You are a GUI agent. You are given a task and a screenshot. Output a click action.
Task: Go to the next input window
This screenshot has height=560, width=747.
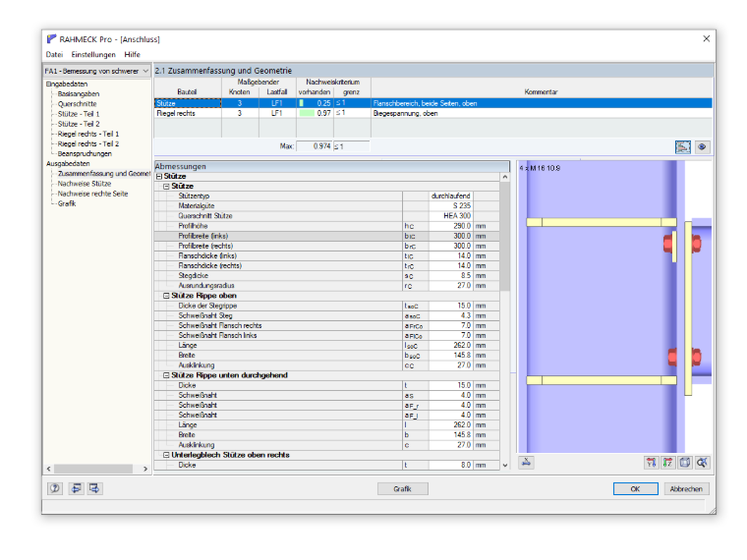click(x=94, y=488)
